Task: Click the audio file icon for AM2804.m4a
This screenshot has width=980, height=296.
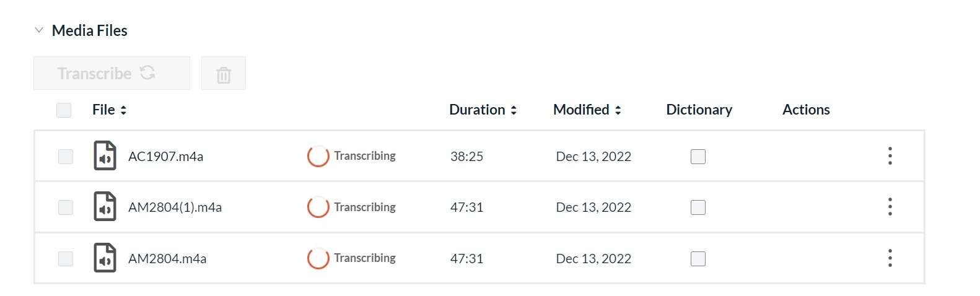Action: (105, 258)
